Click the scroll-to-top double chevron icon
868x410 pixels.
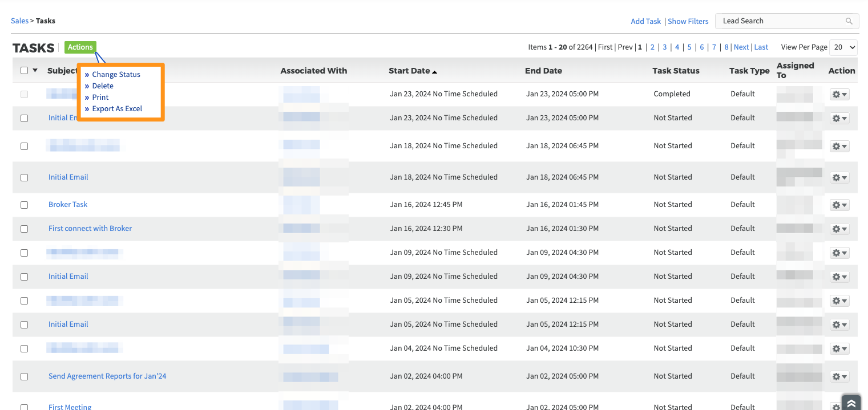[x=851, y=402]
